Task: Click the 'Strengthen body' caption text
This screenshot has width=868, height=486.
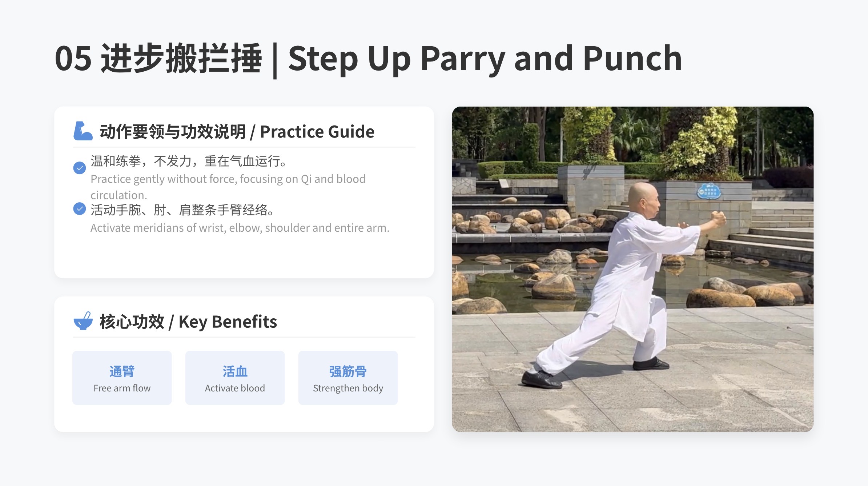Action: pyautogui.click(x=348, y=389)
